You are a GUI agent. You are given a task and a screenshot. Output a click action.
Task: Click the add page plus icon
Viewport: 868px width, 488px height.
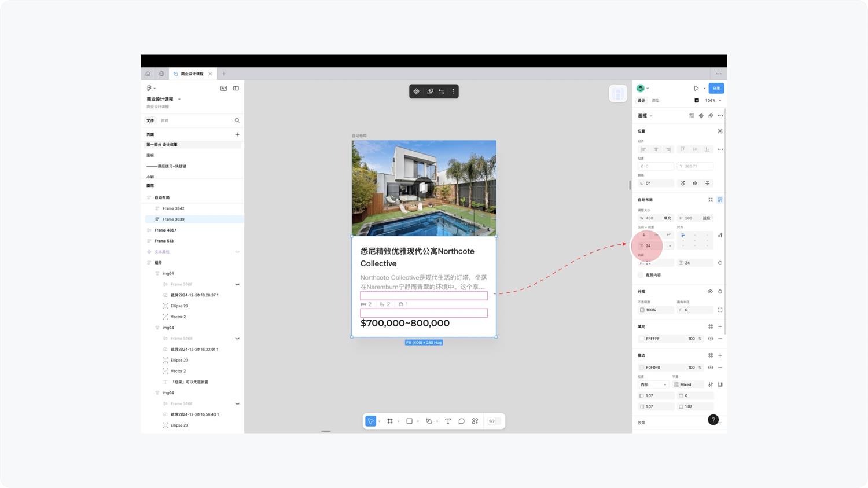[x=237, y=134]
